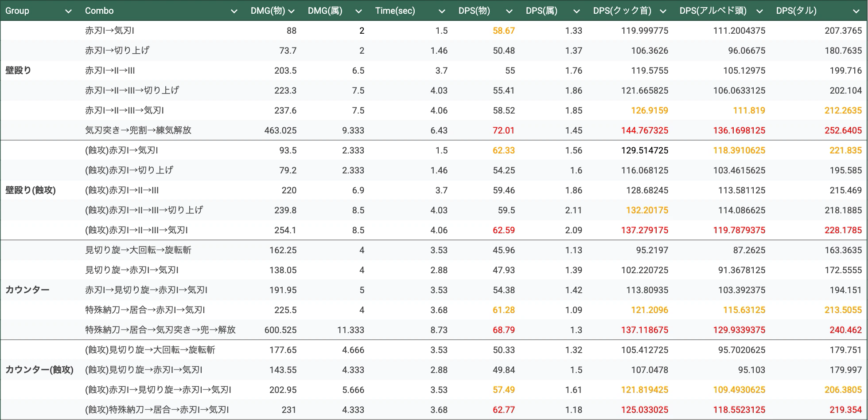Select the orange DPS(タル) value 213.5055
The image size is (868, 420).
pos(843,310)
